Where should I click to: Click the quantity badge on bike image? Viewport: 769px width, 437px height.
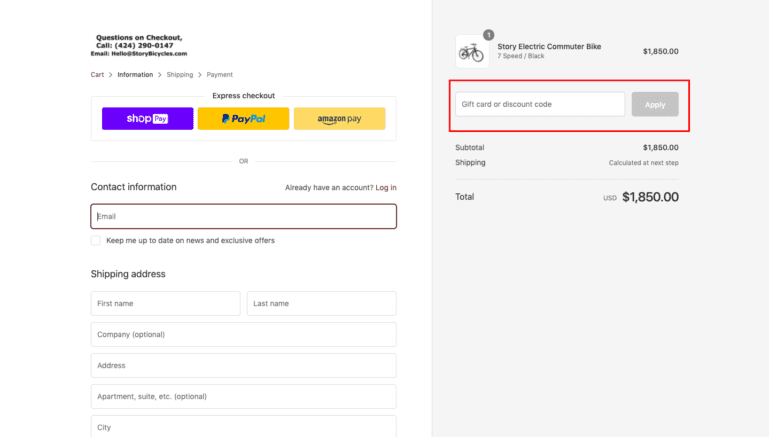488,35
